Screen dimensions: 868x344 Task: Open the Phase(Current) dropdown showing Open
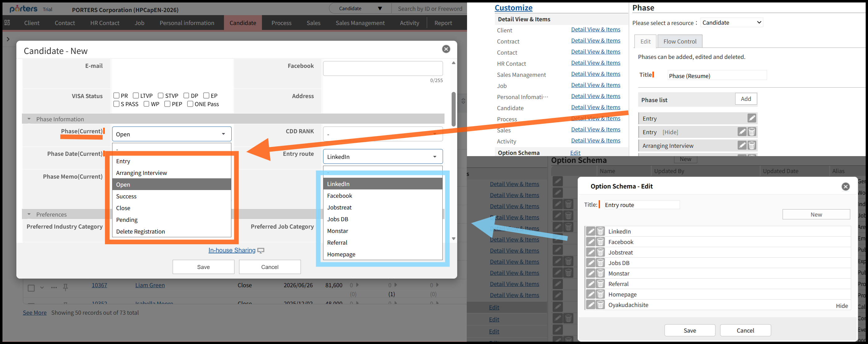click(171, 134)
